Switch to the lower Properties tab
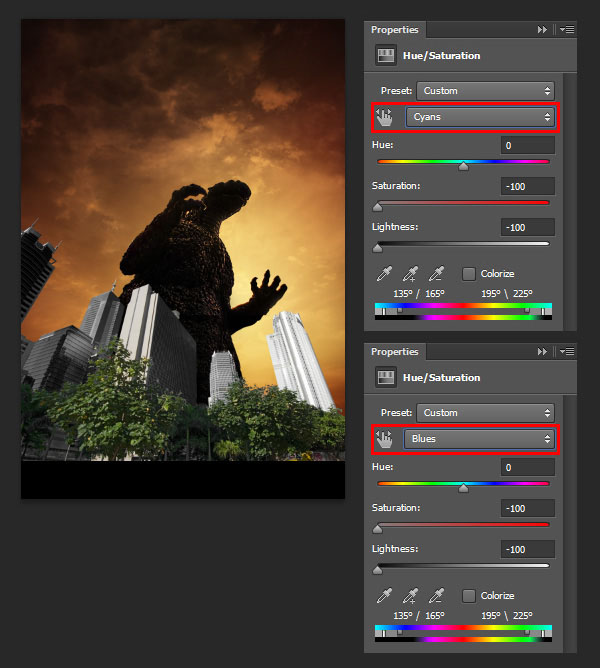 pos(395,352)
